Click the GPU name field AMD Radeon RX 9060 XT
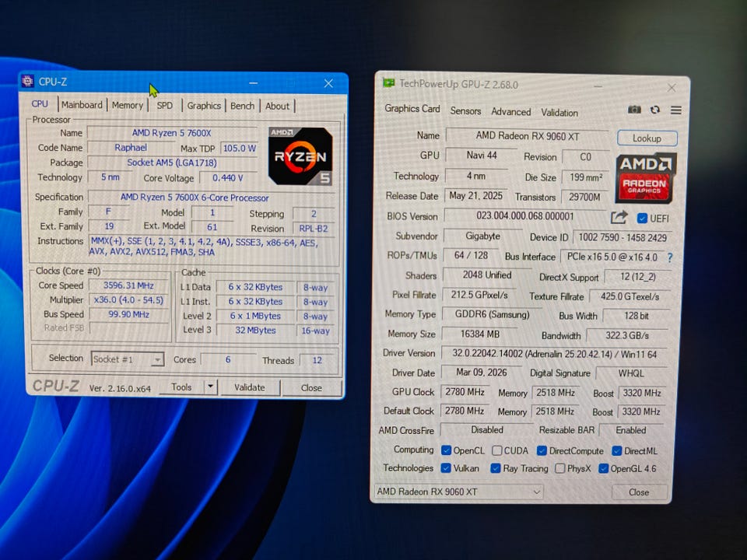The height and width of the screenshot is (560, 747). click(x=528, y=135)
